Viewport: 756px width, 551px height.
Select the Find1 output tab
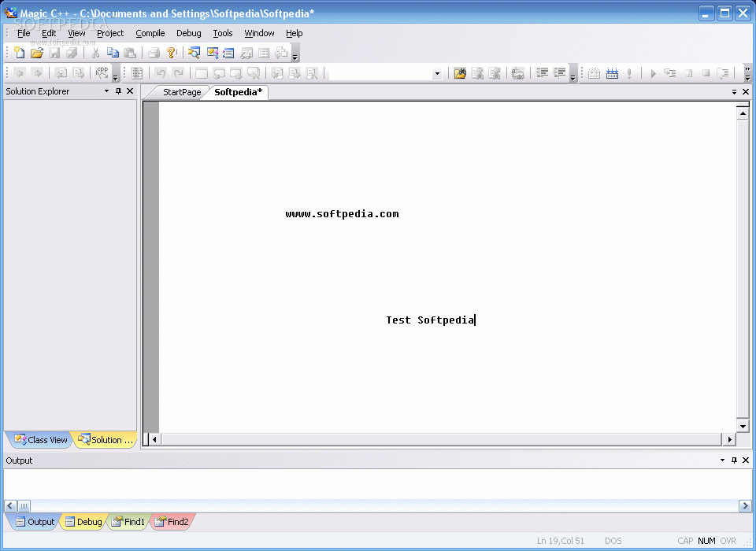click(128, 522)
